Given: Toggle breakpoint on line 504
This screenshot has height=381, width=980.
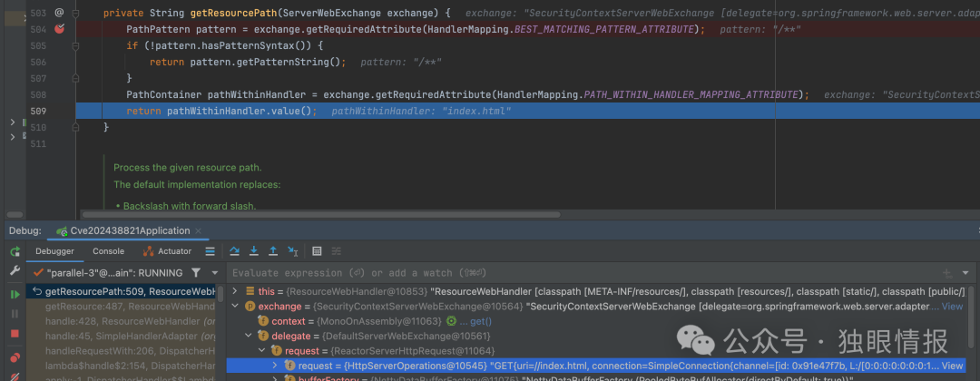Looking at the screenshot, I should (59, 29).
